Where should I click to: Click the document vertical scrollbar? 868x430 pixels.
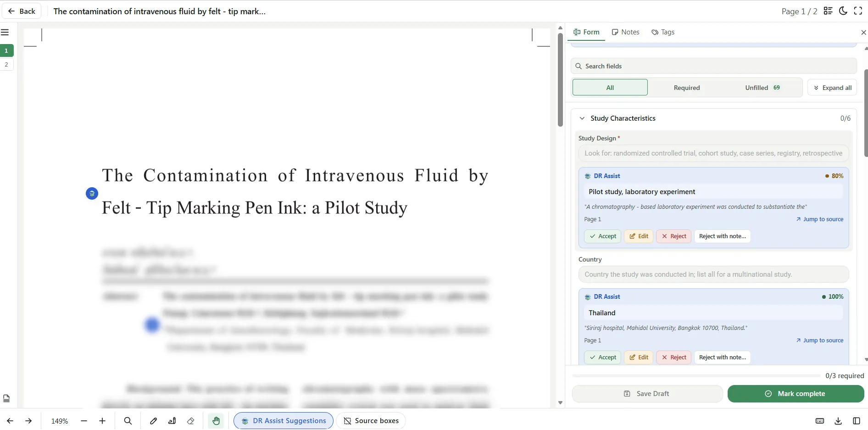560,80
